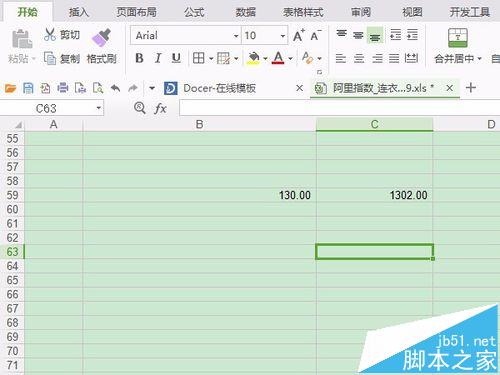
Task: Cut selection with the scissors icon
Action: coord(50,34)
